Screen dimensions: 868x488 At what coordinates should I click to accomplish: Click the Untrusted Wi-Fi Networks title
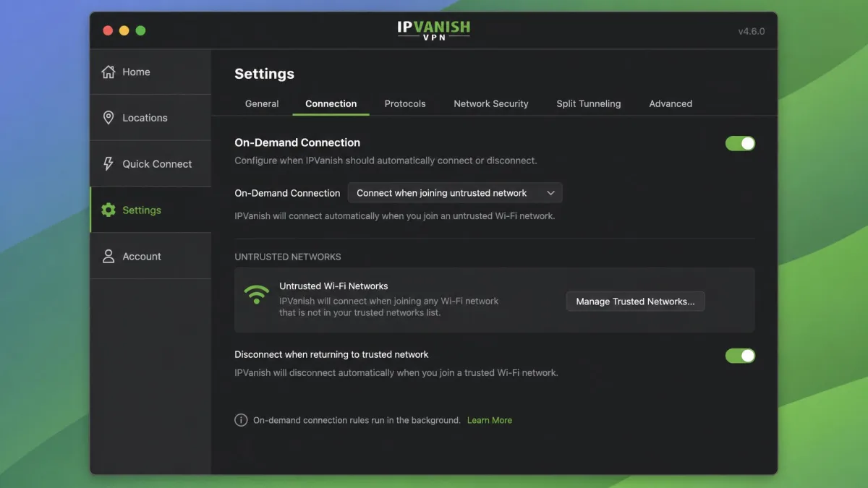333,286
